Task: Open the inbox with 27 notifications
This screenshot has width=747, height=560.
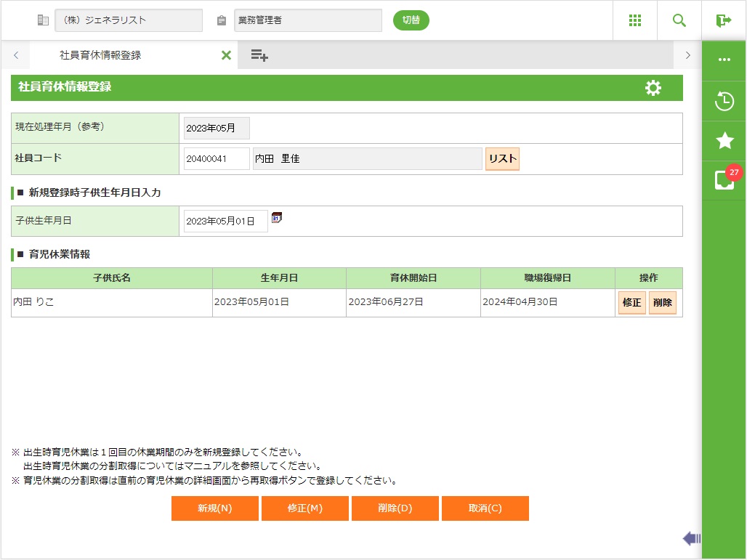Action: [x=724, y=180]
